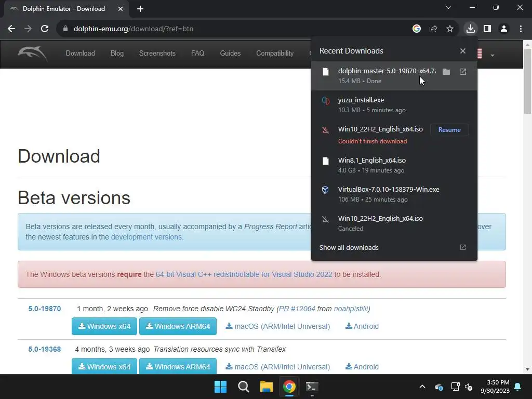The image size is (532, 399).
Task: Click the address bar URL field
Action: tap(234, 29)
